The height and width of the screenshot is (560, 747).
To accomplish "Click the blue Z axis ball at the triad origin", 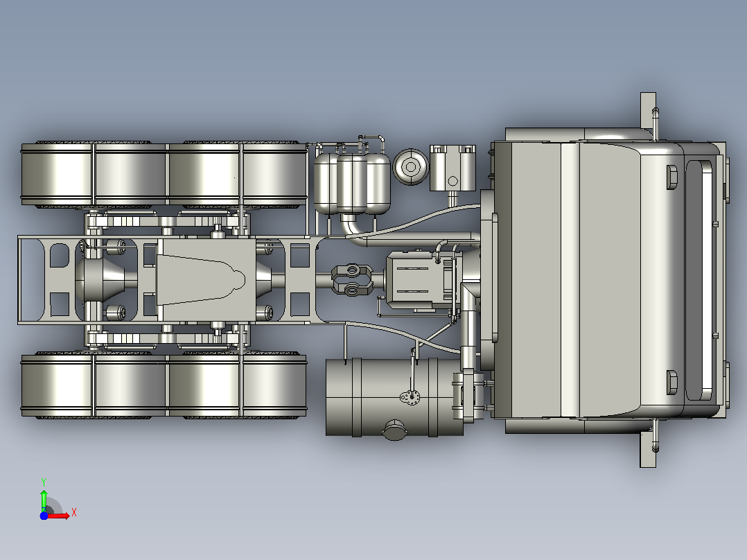I will tap(44, 516).
